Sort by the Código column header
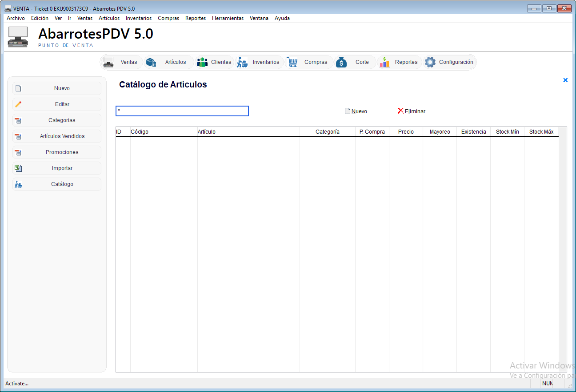The image size is (576, 392). (164, 132)
